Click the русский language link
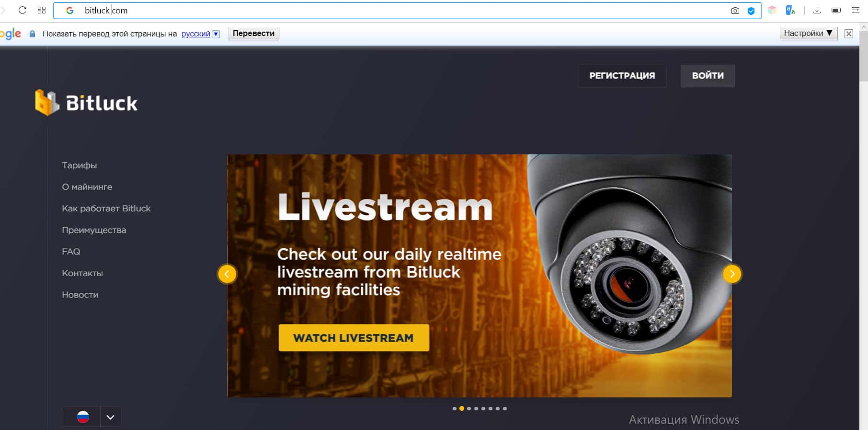 [x=196, y=34]
